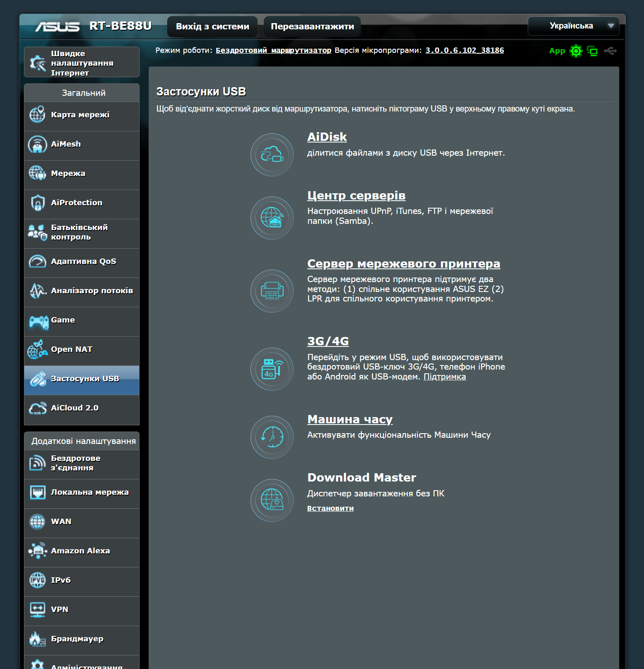
Task: Click the Download Master title text
Action: tap(362, 477)
